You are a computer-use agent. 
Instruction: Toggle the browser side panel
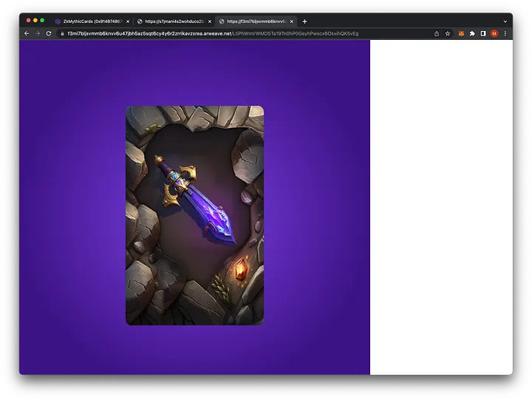coord(483,33)
